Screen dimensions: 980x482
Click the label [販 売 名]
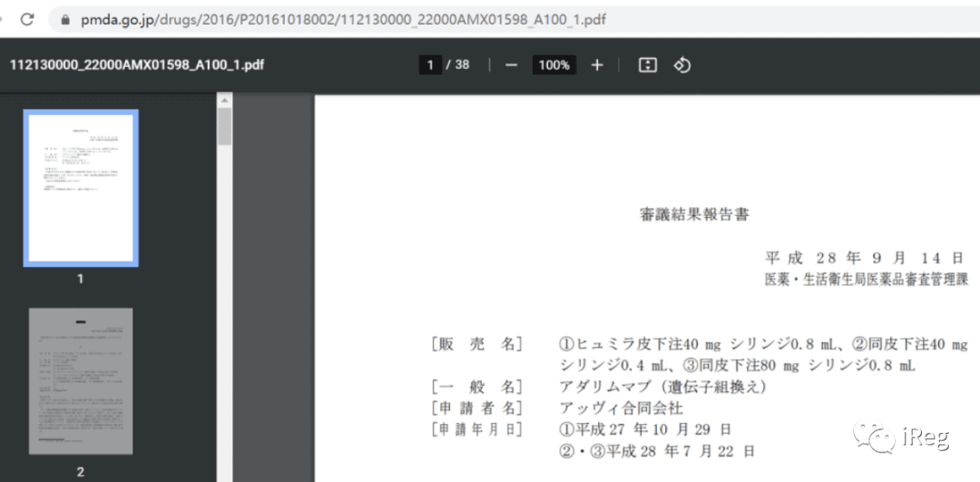click(475, 344)
